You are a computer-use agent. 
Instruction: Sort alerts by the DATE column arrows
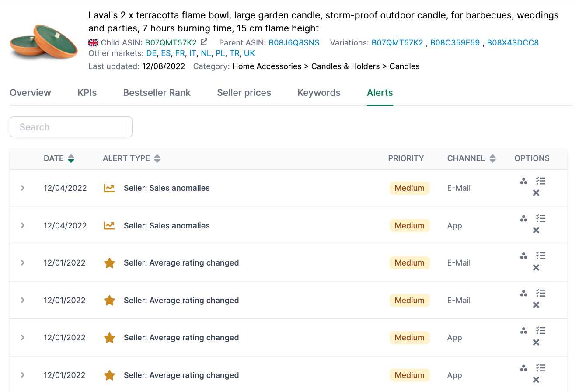71,158
